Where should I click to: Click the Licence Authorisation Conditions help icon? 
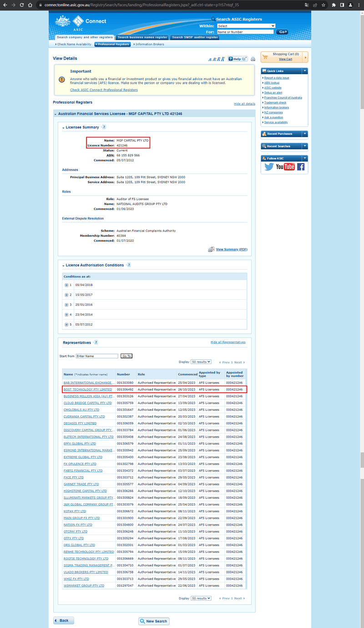coord(129,265)
